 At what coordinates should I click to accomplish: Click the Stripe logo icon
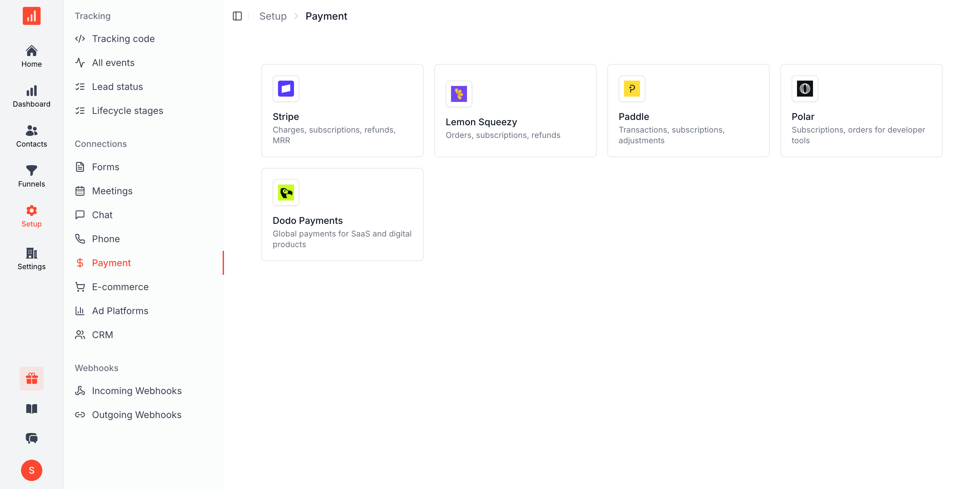pyautogui.click(x=286, y=89)
